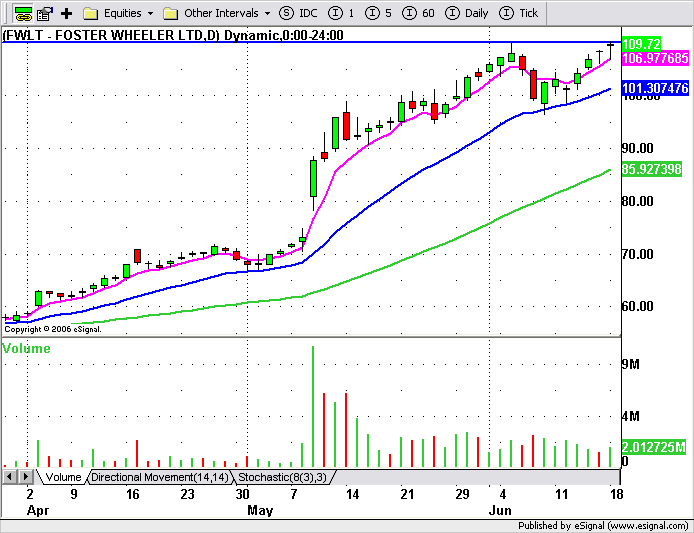694x533 pixels.
Task: Click the 4M volume axis label
Action: click(631, 417)
